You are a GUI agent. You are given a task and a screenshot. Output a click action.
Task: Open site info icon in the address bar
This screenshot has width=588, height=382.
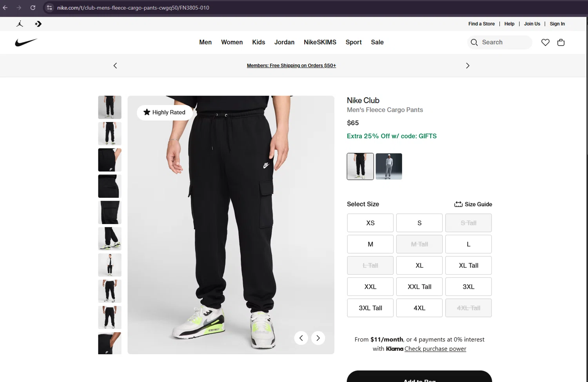pos(49,7)
